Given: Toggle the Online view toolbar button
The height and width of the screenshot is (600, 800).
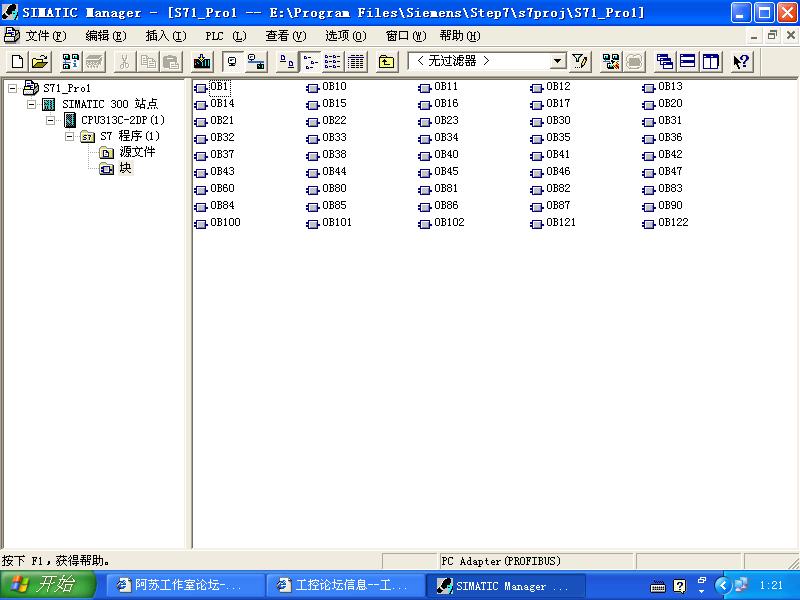Looking at the screenshot, I should click(x=256, y=62).
